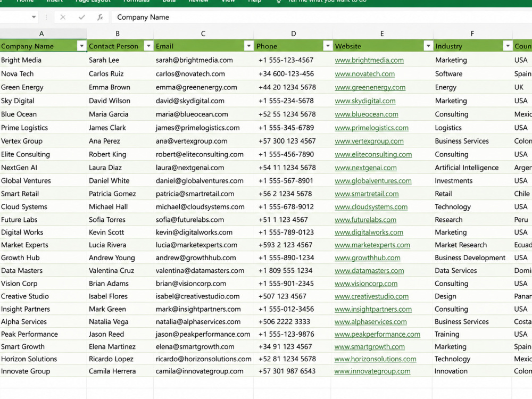This screenshot has width=532, height=399.
Task: Select the Artificial Intelligence industry cell
Action: [x=472, y=168]
